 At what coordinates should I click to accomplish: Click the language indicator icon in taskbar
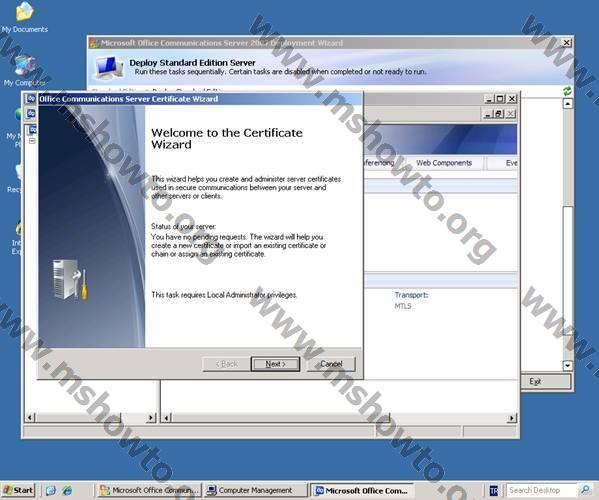click(x=494, y=490)
